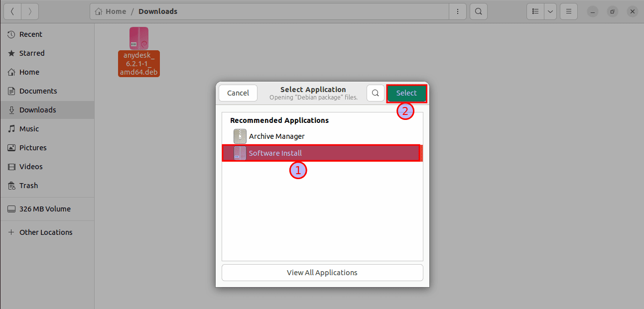Choose Software Install from recommended list
The height and width of the screenshot is (309, 644).
pos(322,153)
